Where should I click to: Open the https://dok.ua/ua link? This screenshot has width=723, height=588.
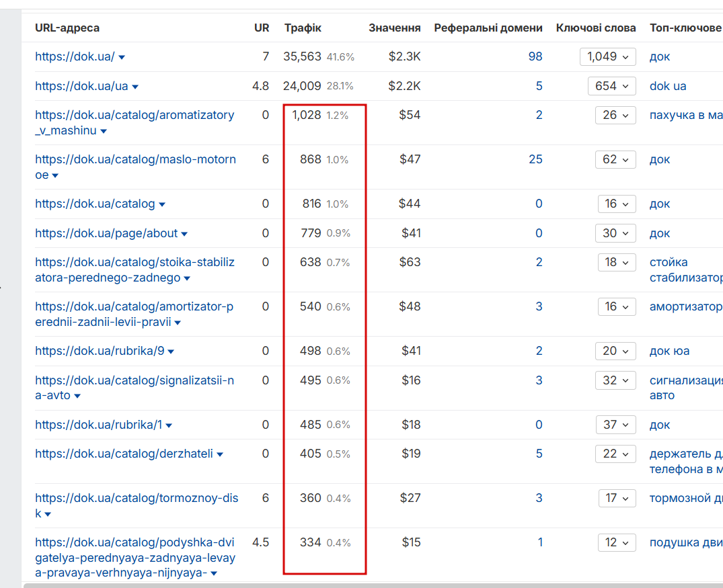81,86
